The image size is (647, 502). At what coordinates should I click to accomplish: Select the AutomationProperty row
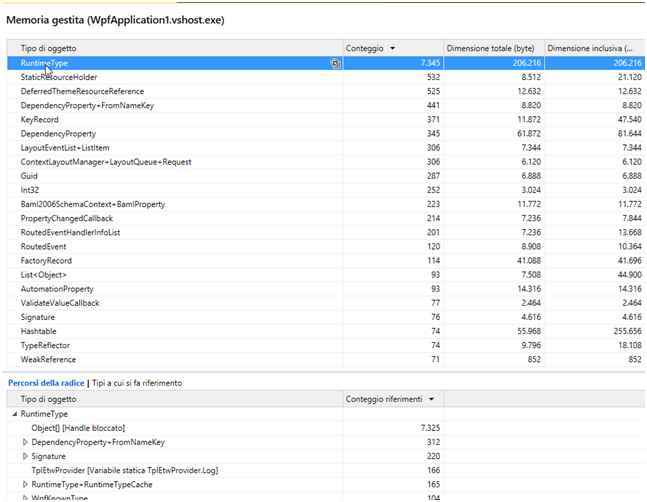[x=326, y=289]
